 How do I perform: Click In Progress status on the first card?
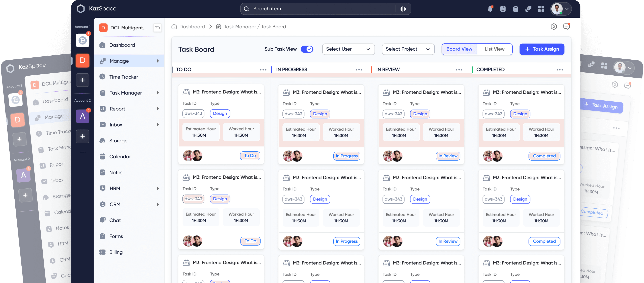click(x=346, y=156)
